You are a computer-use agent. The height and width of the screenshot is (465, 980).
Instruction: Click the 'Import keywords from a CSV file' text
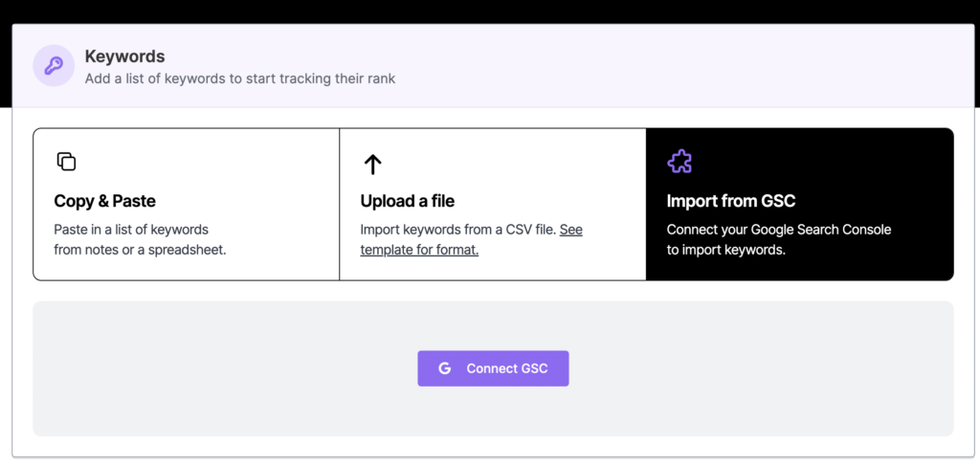coord(458,230)
